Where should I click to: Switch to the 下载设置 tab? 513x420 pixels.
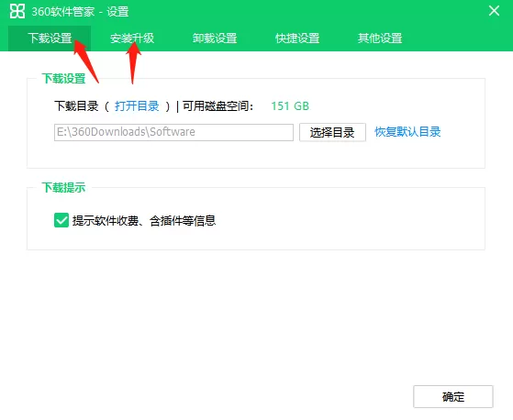(x=50, y=39)
